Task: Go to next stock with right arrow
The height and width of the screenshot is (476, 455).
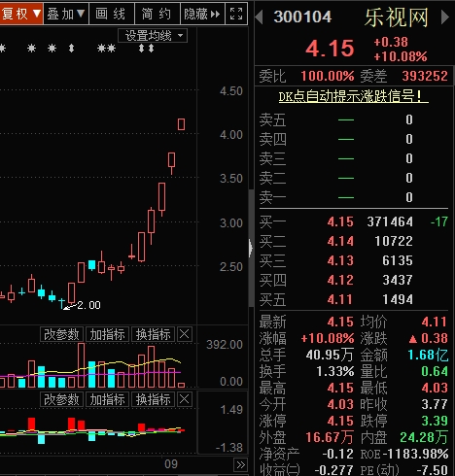Action: (445, 17)
